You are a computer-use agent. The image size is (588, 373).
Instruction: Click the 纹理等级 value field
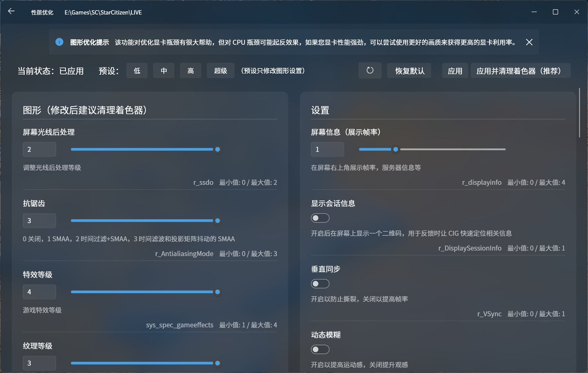click(39, 363)
